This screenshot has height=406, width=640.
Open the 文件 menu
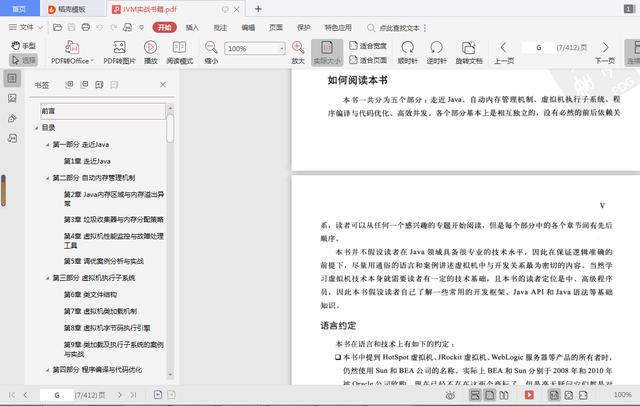[21, 27]
